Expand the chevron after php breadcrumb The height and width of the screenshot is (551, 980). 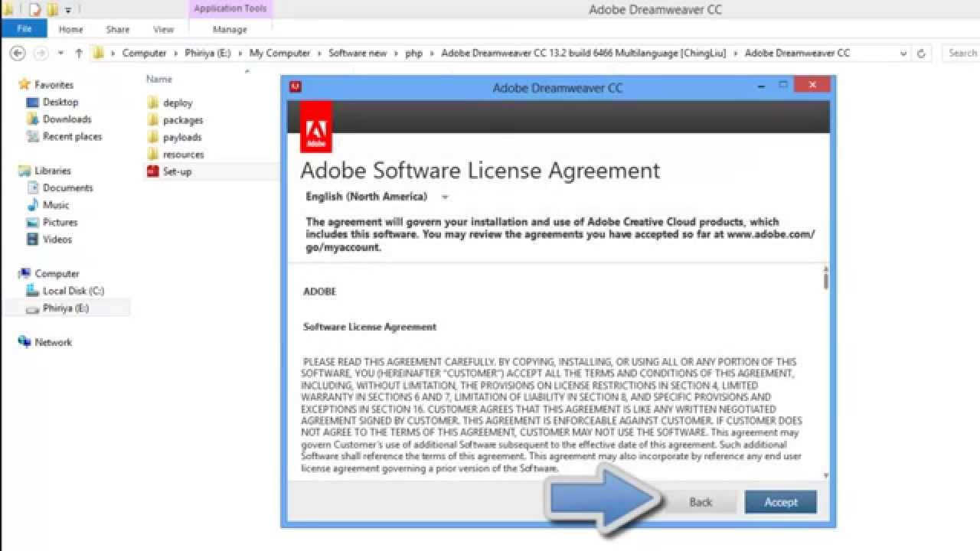tap(432, 54)
